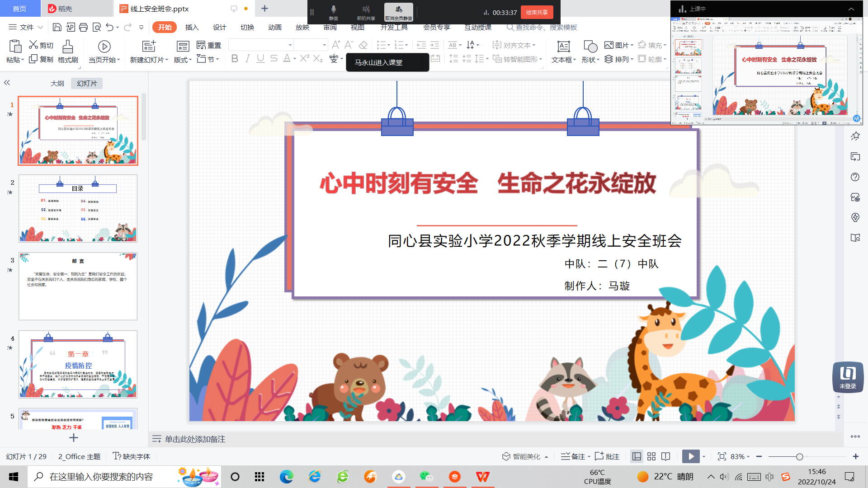This screenshot has width=868, height=488.
Task: Open the bullet list style dropdown
Action: (389, 45)
